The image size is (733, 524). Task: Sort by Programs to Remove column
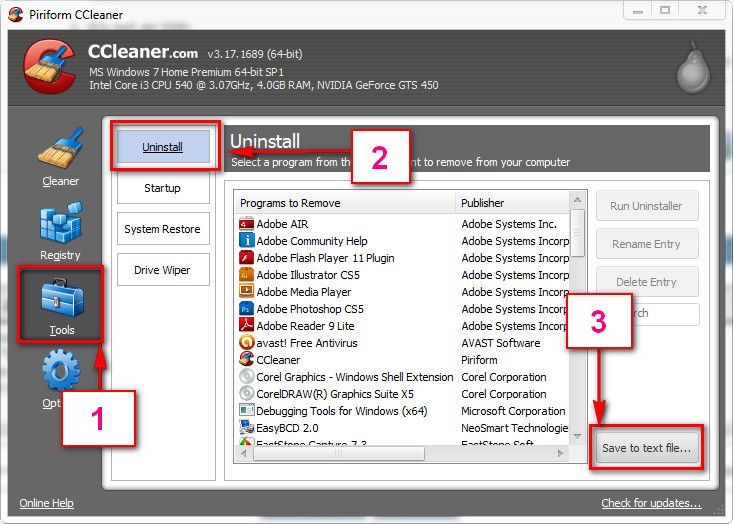[345, 203]
